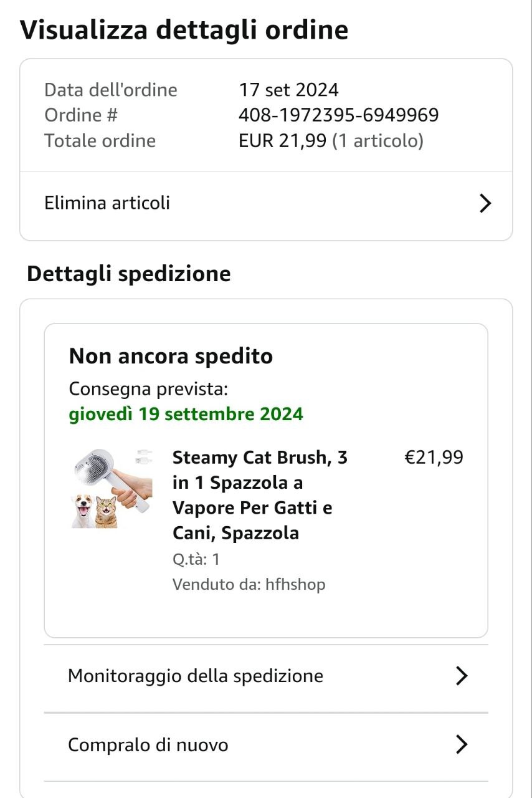This screenshot has height=798, width=532.
Task: Open the Steamy Cat Brush product image
Action: [112, 488]
